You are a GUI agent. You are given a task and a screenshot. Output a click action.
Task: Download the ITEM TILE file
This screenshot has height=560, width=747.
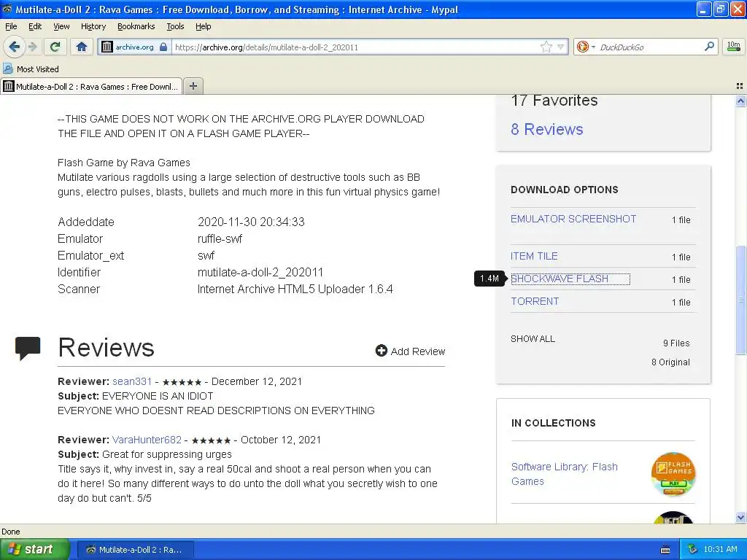click(x=534, y=256)
